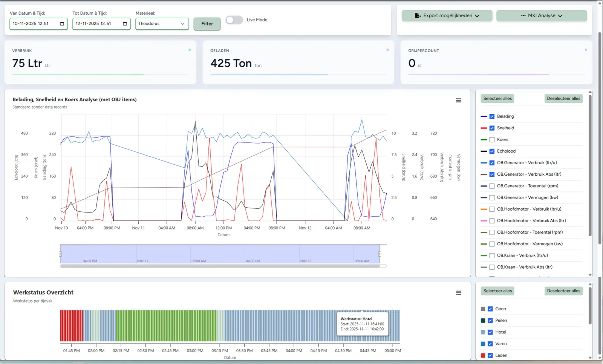Click the green segment in werkstatus timeline

click(x=166, y=326)
